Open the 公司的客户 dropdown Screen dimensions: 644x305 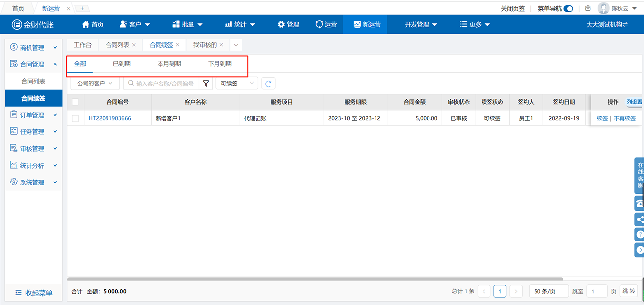[x=95, y=84]
